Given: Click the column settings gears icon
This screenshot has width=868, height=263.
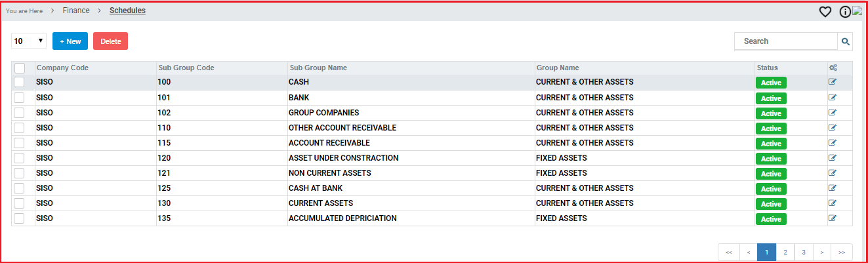Looking at the screenshot, I should tap(833, 68).
